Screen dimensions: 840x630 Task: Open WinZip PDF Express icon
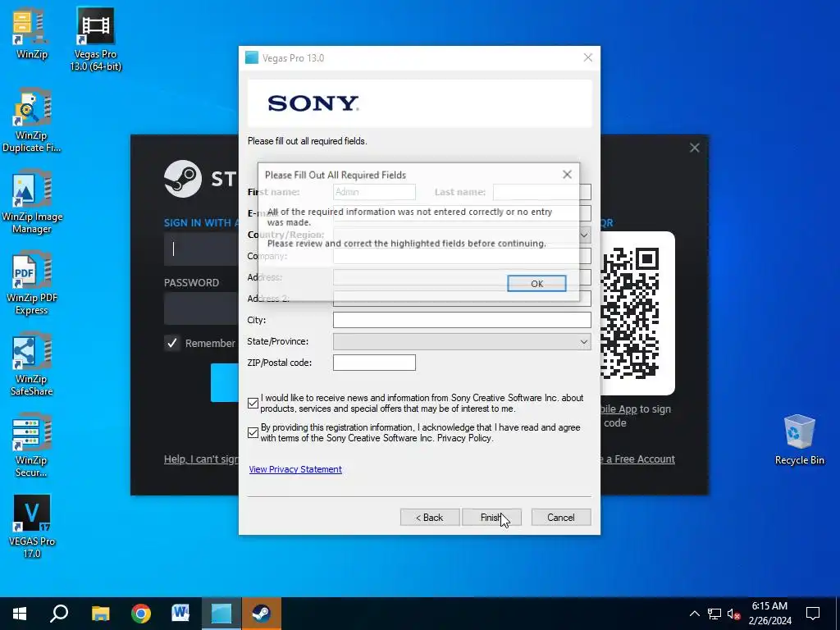pos(31,284)
